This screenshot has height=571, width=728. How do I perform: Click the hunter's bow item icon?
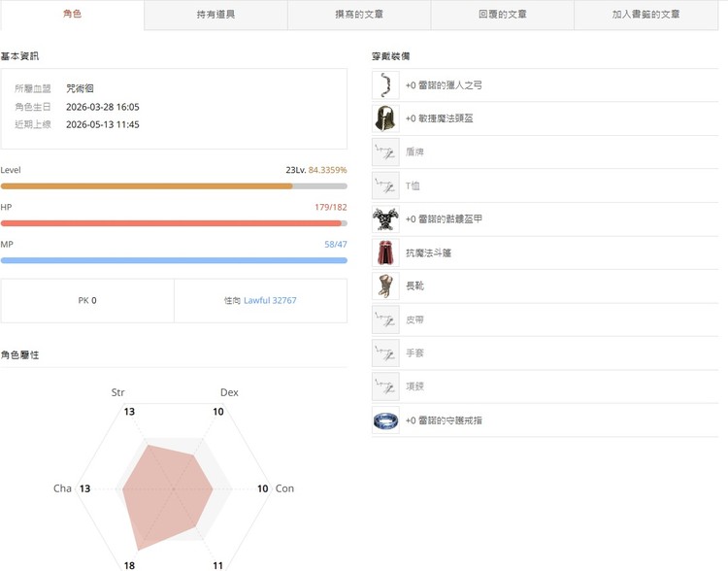tap(385, 85)
